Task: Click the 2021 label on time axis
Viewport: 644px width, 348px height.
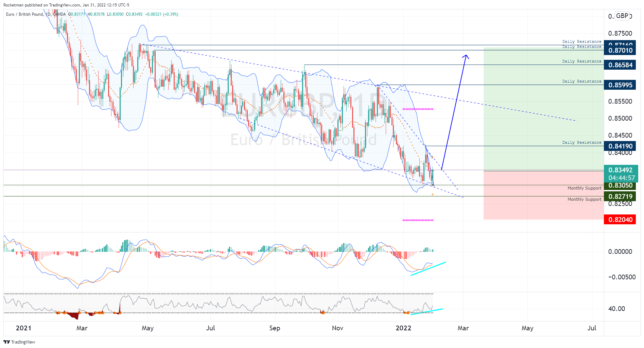Action: [23, 328]
